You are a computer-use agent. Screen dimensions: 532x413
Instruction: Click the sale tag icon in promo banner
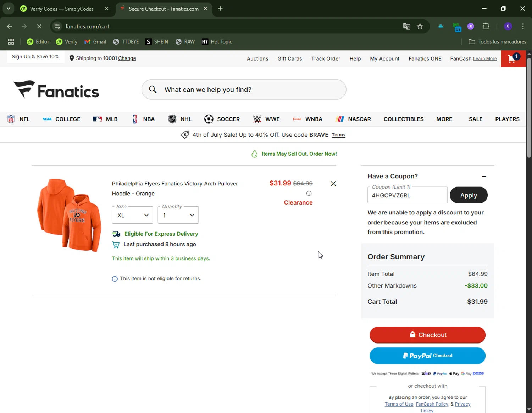tap(185, 135)
